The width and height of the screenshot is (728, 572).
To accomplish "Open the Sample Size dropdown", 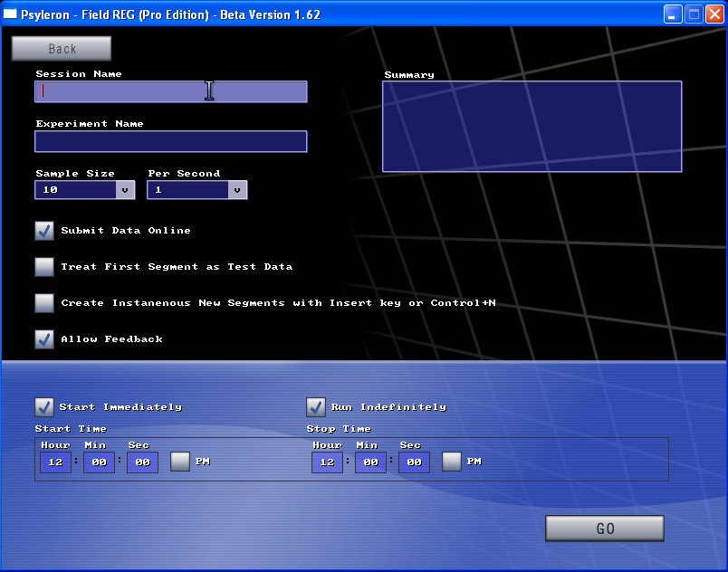I will [85, 190].
